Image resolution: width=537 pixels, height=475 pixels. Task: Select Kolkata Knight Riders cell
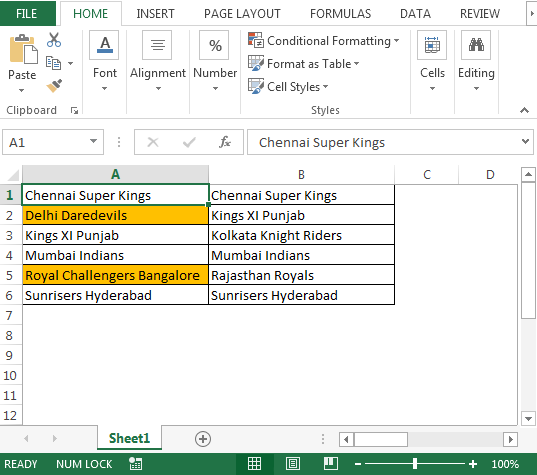pyautogui.click(x=301, y=235)
